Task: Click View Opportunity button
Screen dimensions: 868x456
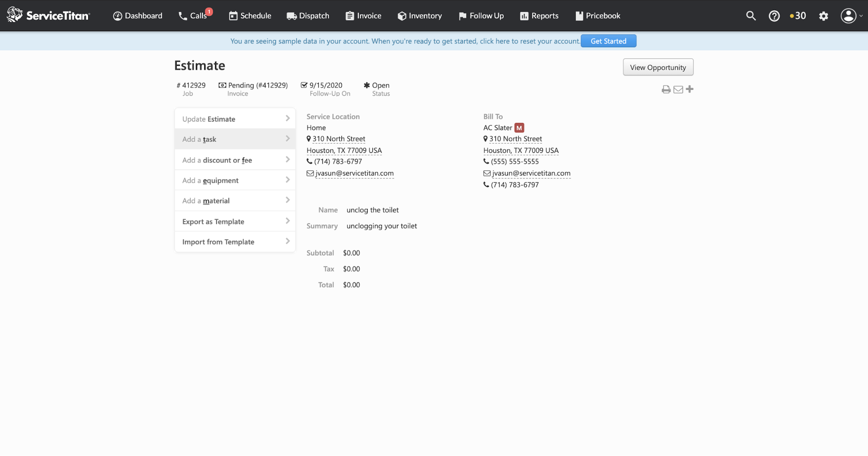Action: (658, 67)
